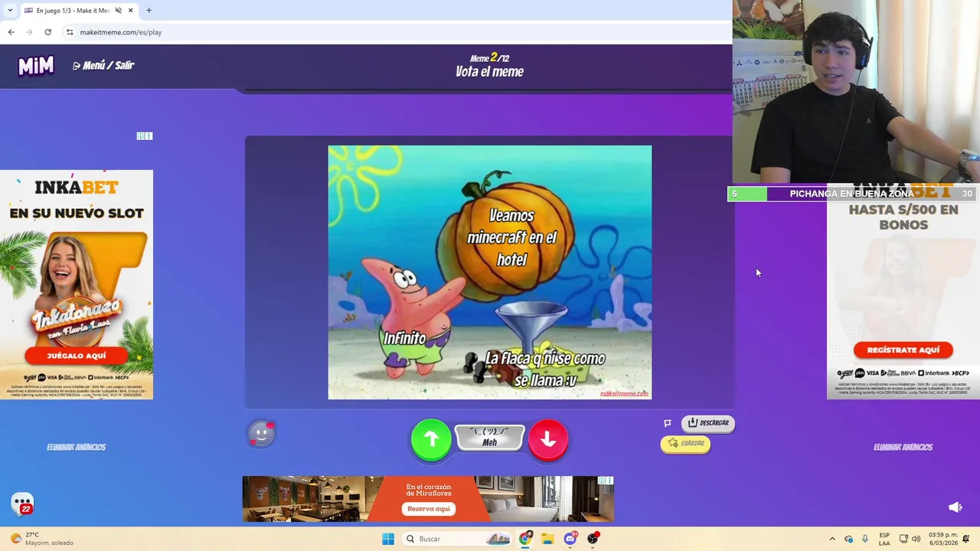The height and width of the screenshot is (551, 980).
Task: Open the network status tray icon
Action: [x=903, y=539]
